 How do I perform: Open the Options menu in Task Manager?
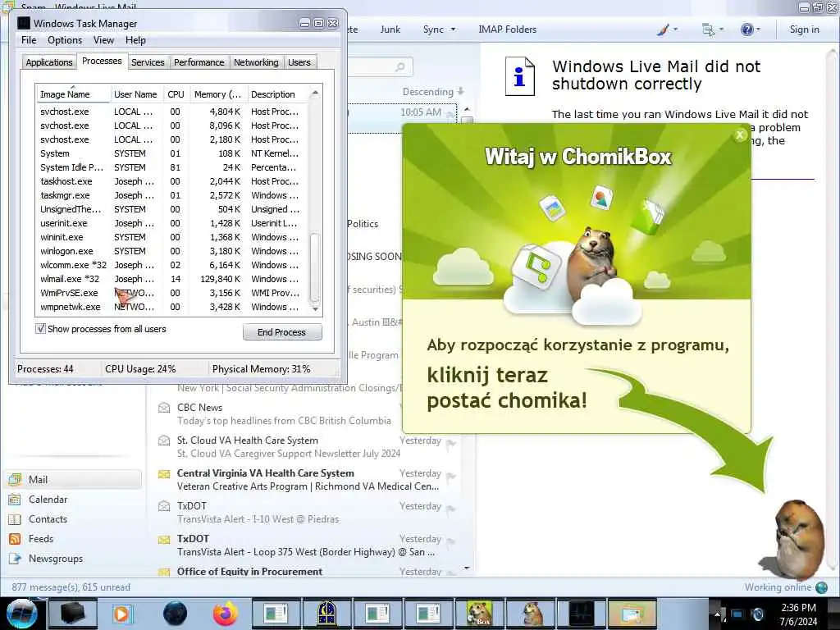(x=65, y=40)
